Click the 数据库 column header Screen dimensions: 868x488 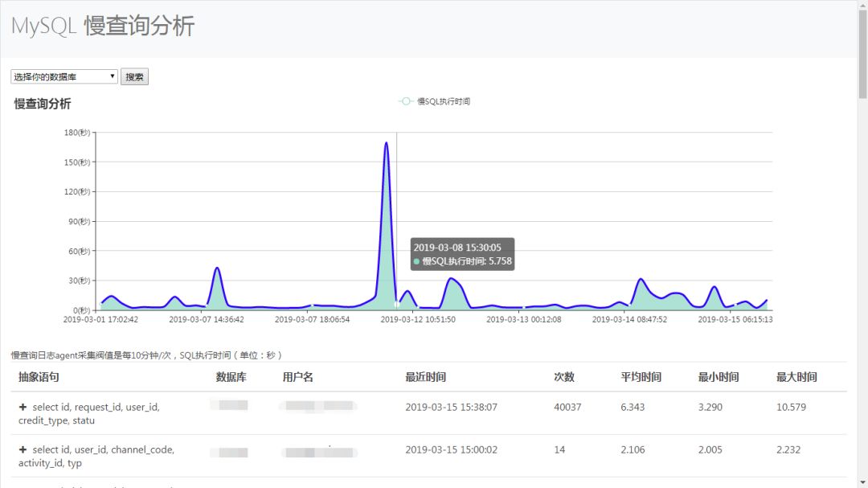coord(231,377)
